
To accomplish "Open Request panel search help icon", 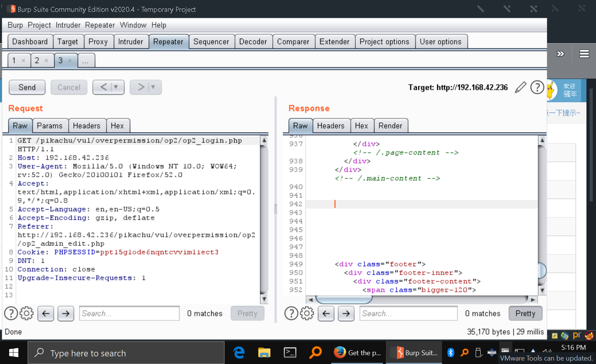I will tap(11, 313).
